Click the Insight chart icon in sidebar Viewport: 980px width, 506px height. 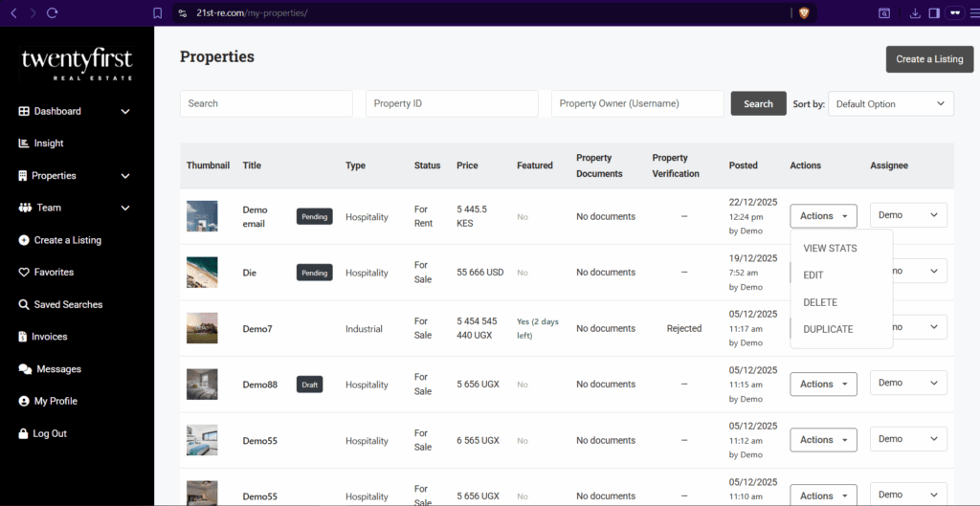pyautogui.click(x=24, y=143)
